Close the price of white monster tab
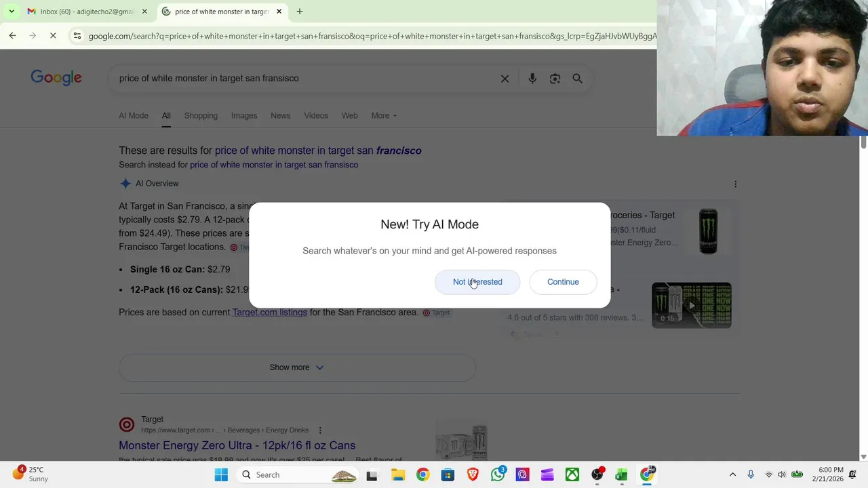The image size is (868, 488). 279,12
